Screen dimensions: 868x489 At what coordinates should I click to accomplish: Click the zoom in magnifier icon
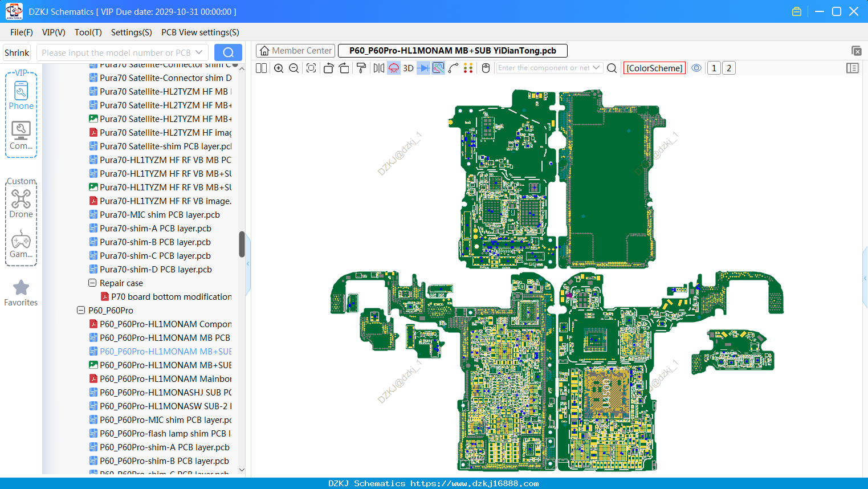(279, 68)
